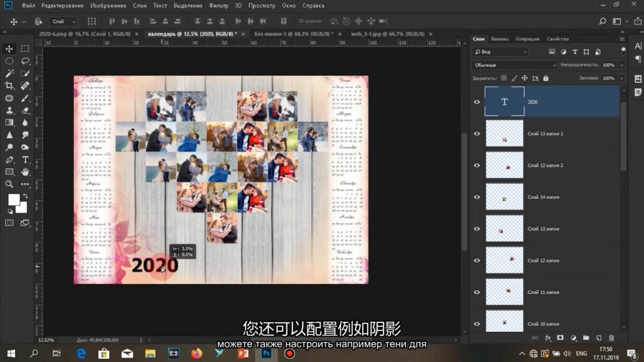Open layer style fx menu

(548, 337)
